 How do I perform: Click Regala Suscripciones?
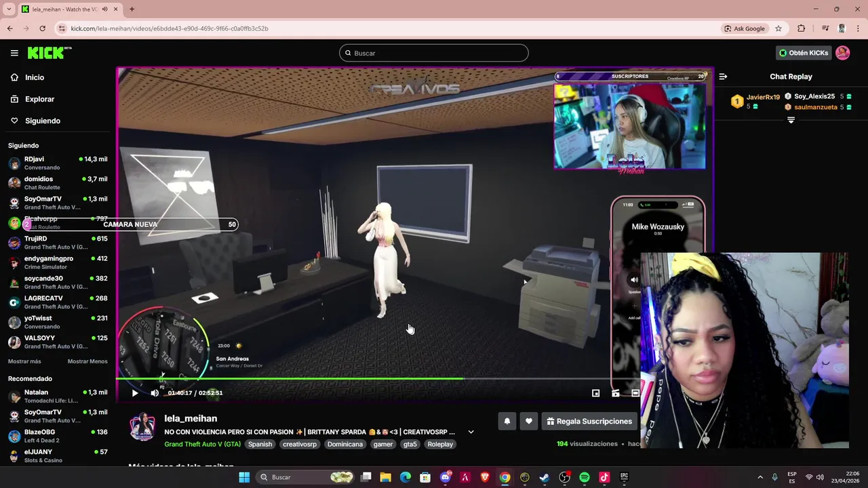(589, 421)
